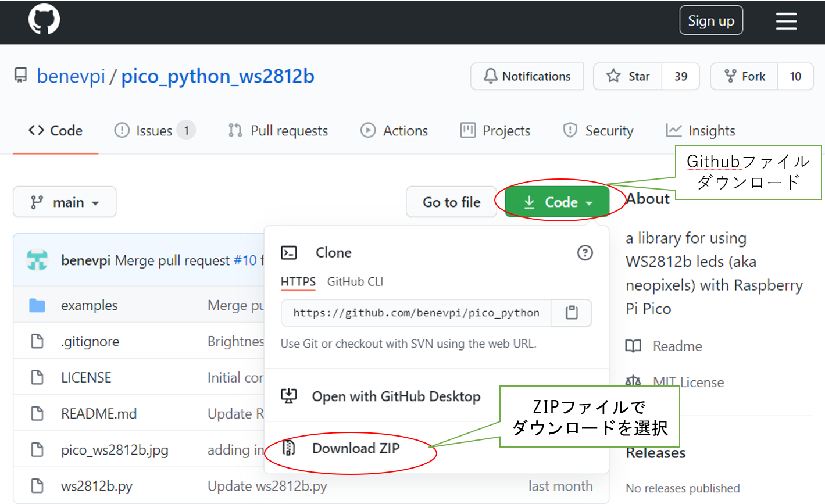The height and width of the screenshot is (504, 825).
Task: Open the 'Update ws2812b.py' commit message
Action: (x=267, y=486)
